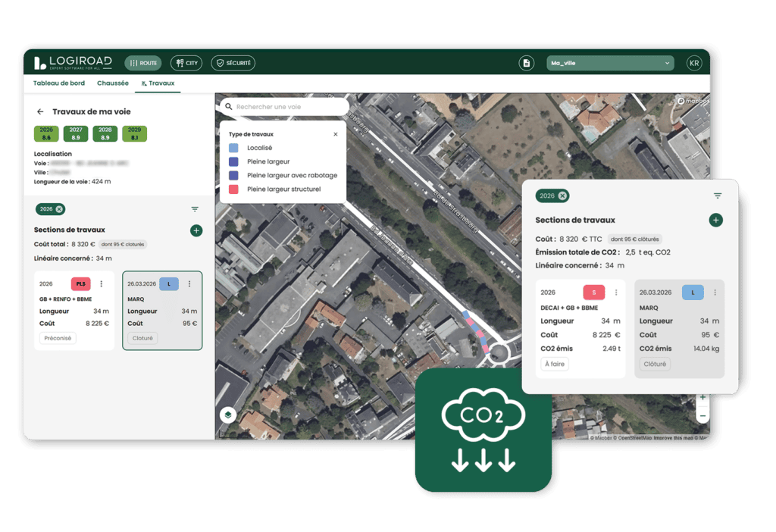The height and width of the screenshot is (532, 776).
Task: Click the Pleine largeur avec rabotage swatch
Action: tap(233, 176)
